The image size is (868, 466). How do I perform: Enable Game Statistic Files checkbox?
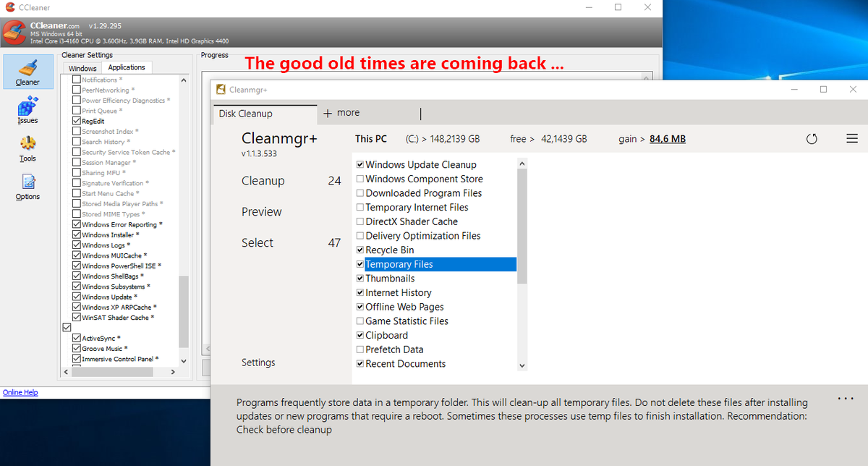[360, 321]
